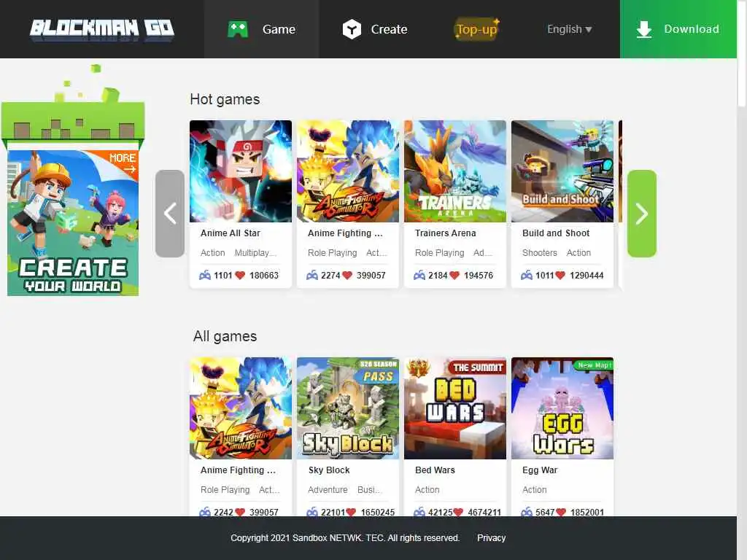Open the Game menu tab
The height and width of the screenshot is (560, 747).
[x=262, y=29]
